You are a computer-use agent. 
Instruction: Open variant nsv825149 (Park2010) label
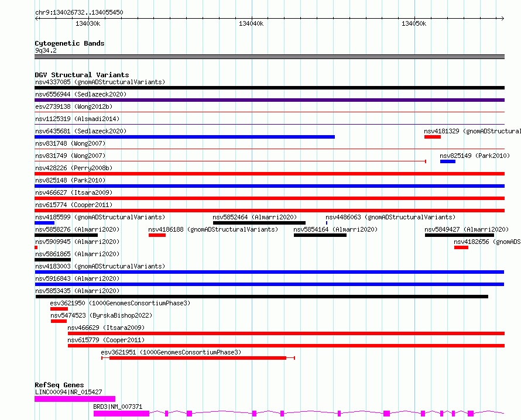[x=475, y=156]
